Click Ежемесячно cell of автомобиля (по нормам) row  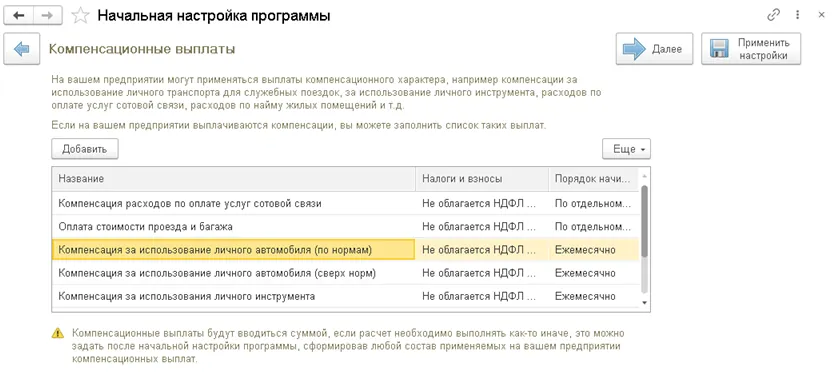pos(593,250)
